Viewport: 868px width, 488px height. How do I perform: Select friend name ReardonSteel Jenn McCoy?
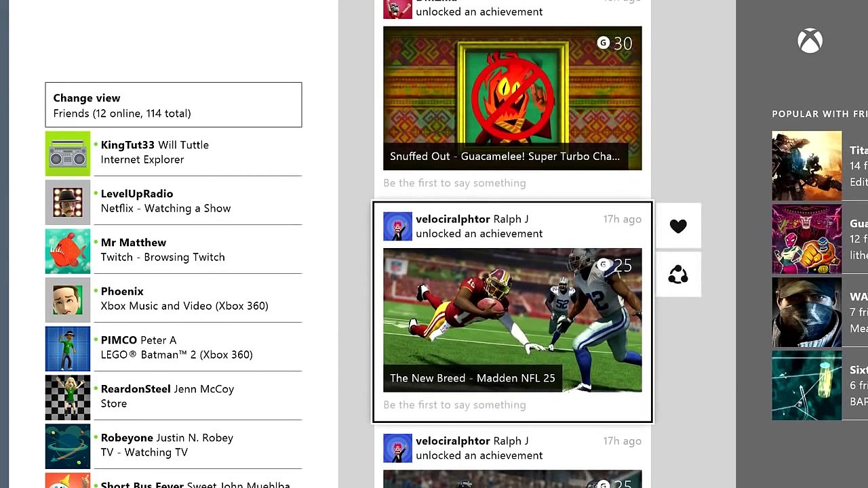(x=167, y=389)
